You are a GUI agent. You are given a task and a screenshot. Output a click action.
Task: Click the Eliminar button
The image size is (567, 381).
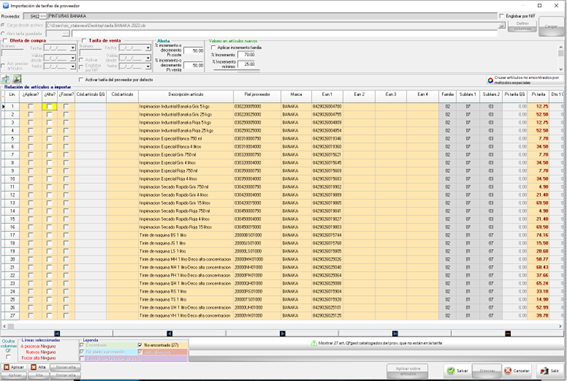pyautogui.click(x=487, y=371)
